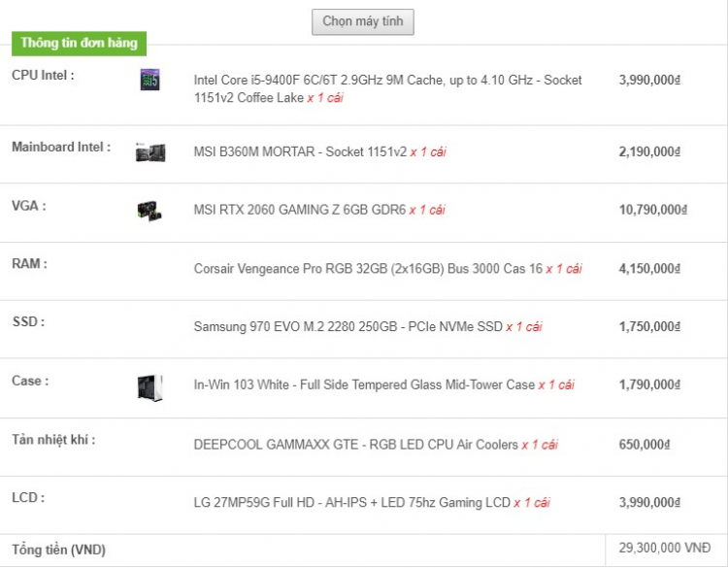The width and height of the screenshot is (728, 568).
Task: Click the MSI B360M MORTAR mainboard thumbnail
Action: point(150,151)
